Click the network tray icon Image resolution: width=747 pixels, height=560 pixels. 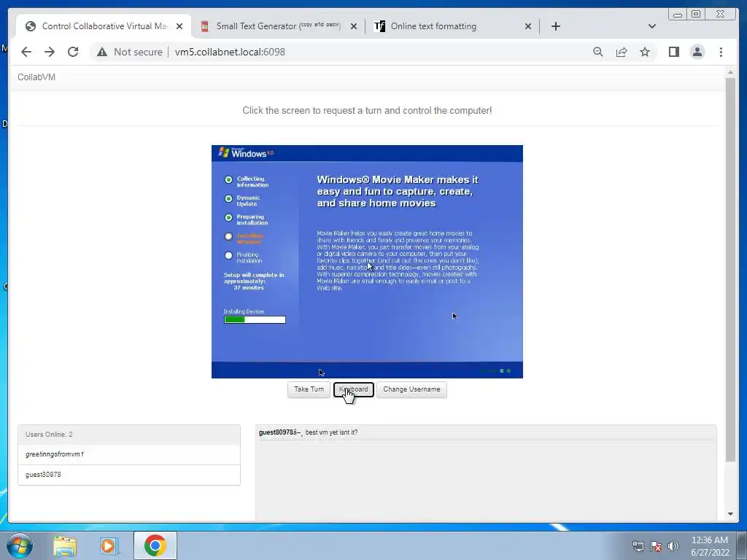[x=638, y=546]
